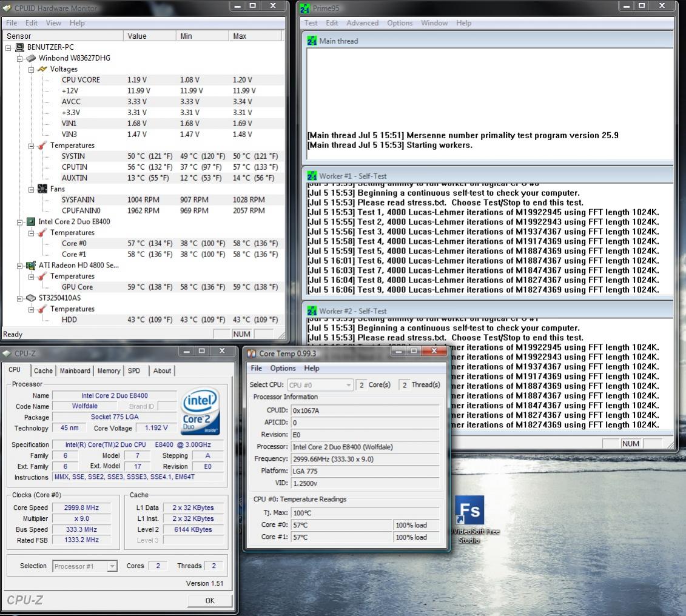686x616 pixels.
Task: Click the Min column header
Action: coord(202,36)
